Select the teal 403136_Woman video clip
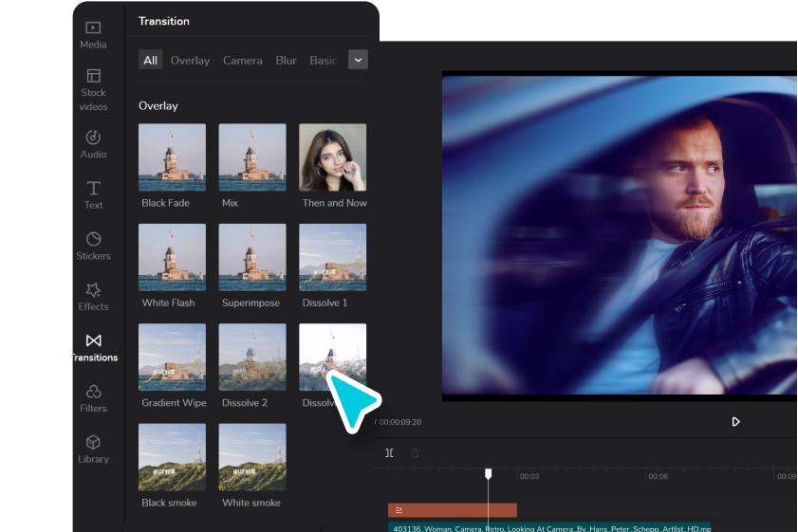 click(x=549, y=527)
